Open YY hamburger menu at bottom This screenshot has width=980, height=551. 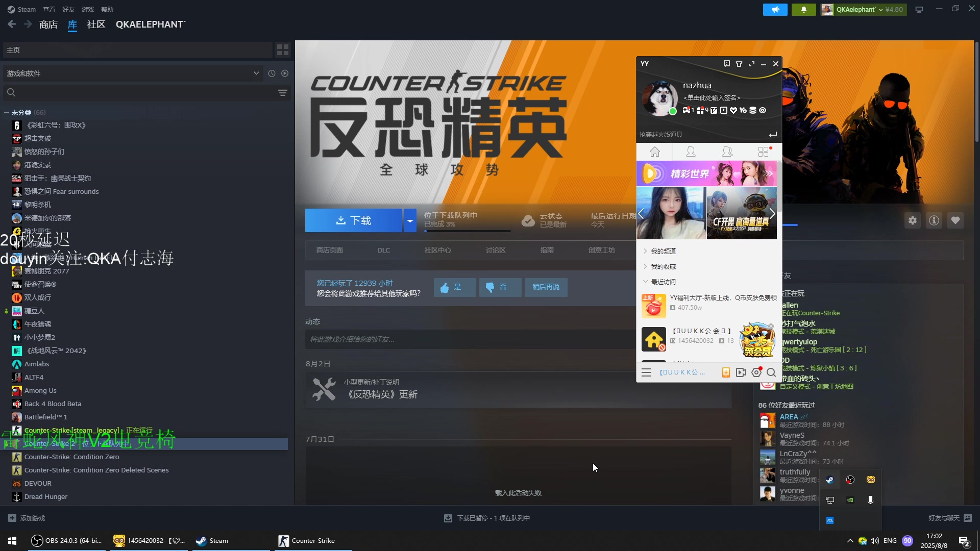[646, 372]
